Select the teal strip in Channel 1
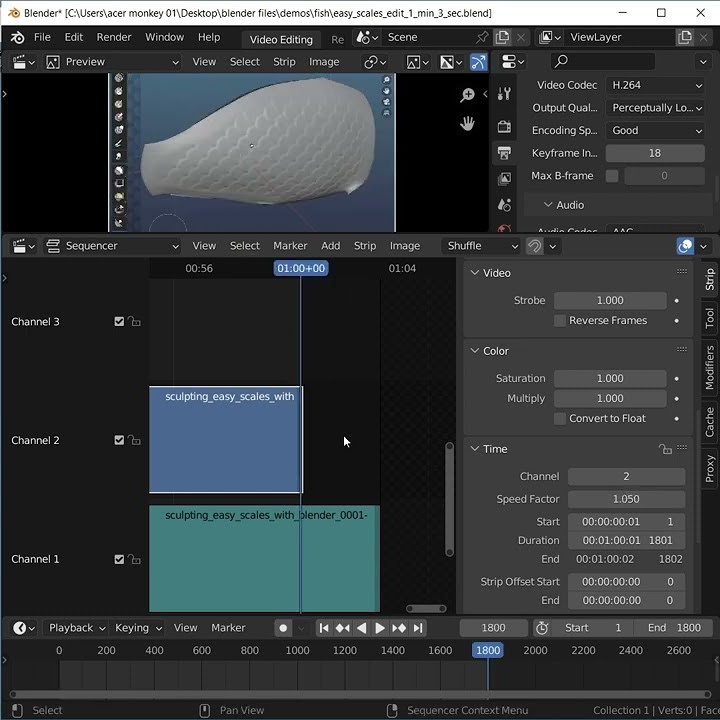Screen dimensions: 720x720 [x=264, y=559]
